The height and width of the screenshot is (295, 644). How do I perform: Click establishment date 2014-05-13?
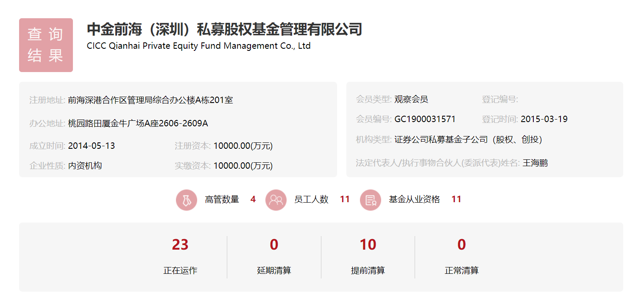pos(92,146)
